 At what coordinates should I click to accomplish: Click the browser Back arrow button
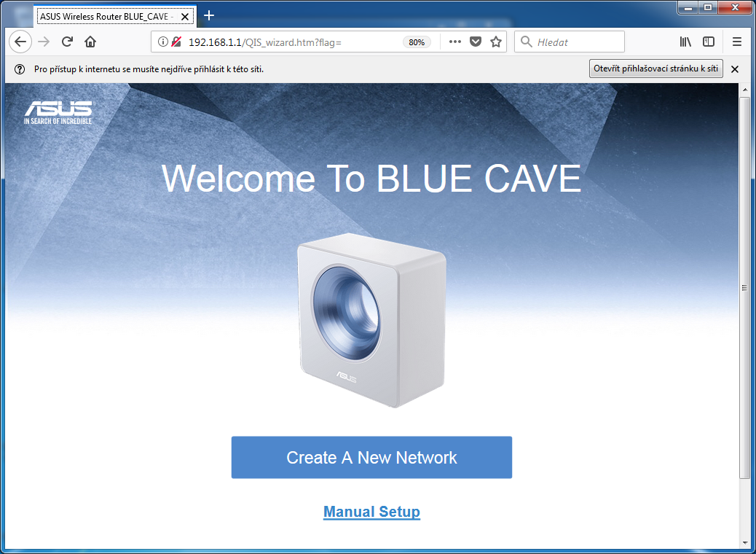click(20, 42)
